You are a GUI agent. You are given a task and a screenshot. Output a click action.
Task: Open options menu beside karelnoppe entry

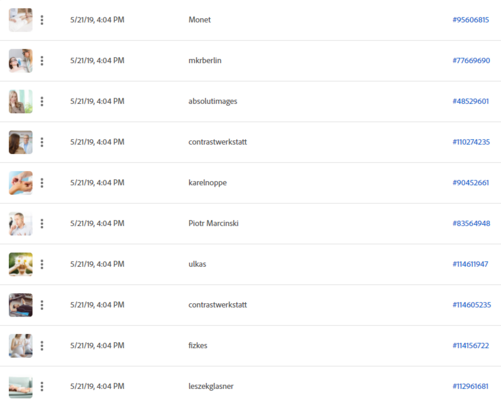[42, 183]
